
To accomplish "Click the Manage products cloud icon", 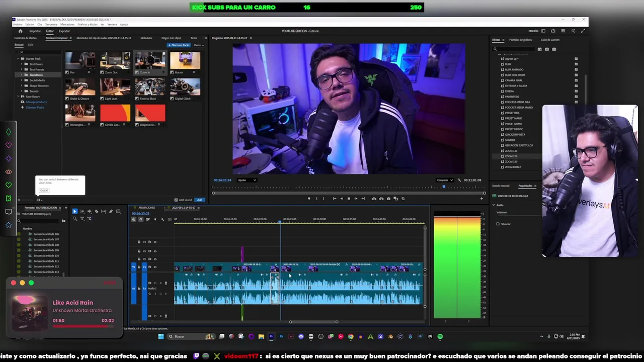I will click(x=22, y=102).
